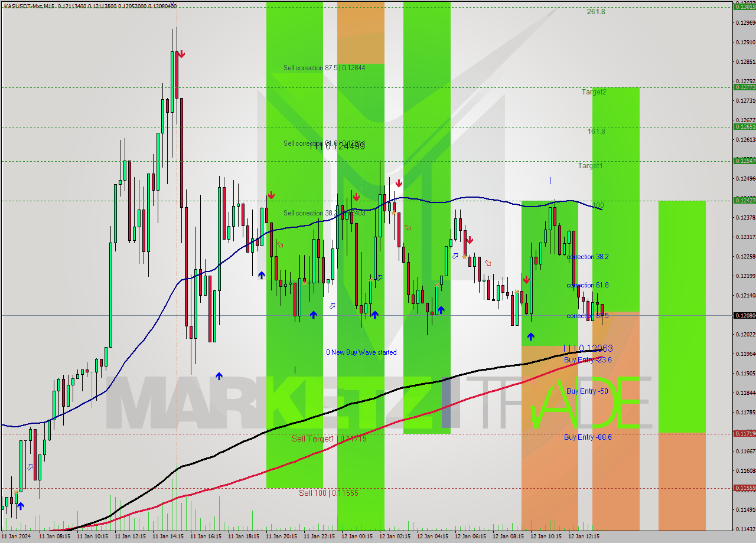Click the 0.11432 price scale value
This screenshot has width=756, height=543.
tap(745, 529)
